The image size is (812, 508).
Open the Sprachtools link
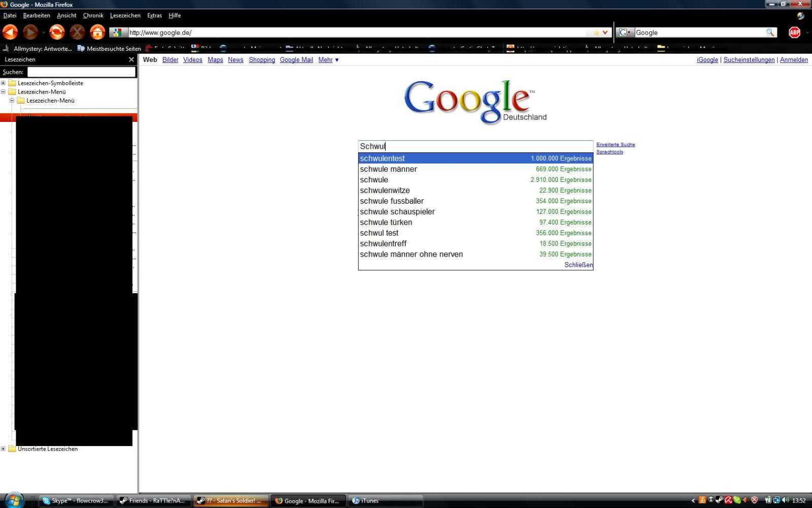610,152
